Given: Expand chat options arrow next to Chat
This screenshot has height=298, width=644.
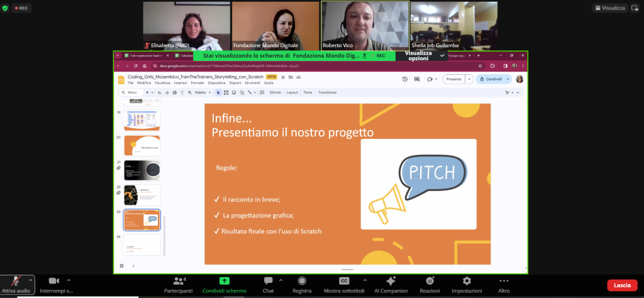Looking at the screenshot, I should (x=281, y=280).
